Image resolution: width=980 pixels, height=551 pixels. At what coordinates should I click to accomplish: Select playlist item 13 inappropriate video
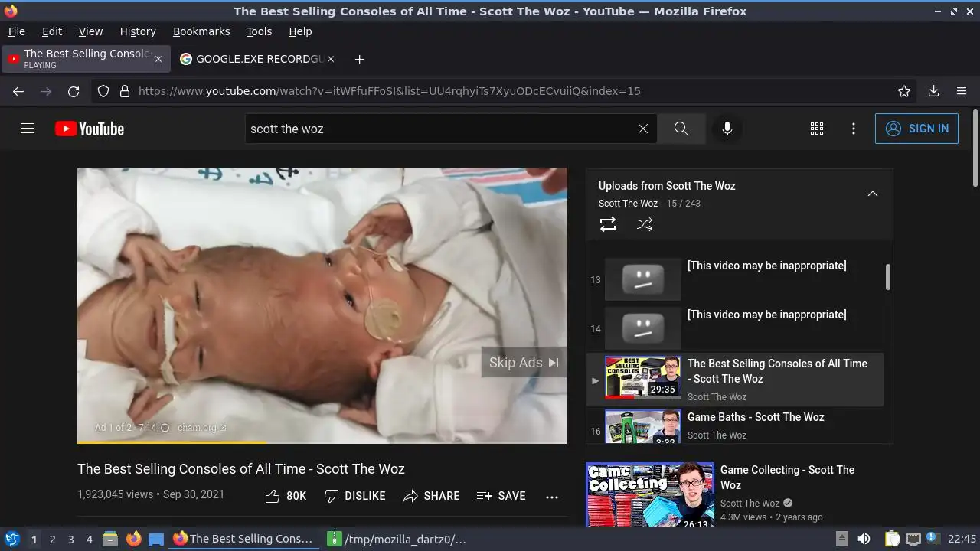(x=735, y=279)
